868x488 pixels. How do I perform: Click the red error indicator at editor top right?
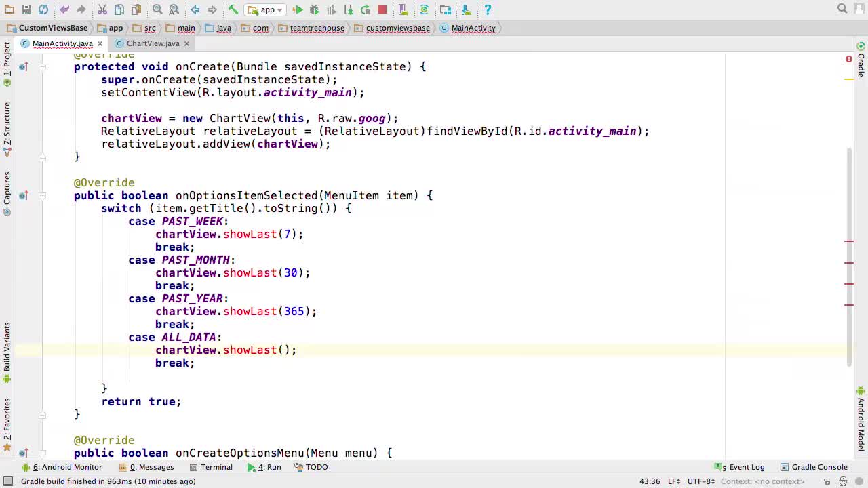point(848,60)
